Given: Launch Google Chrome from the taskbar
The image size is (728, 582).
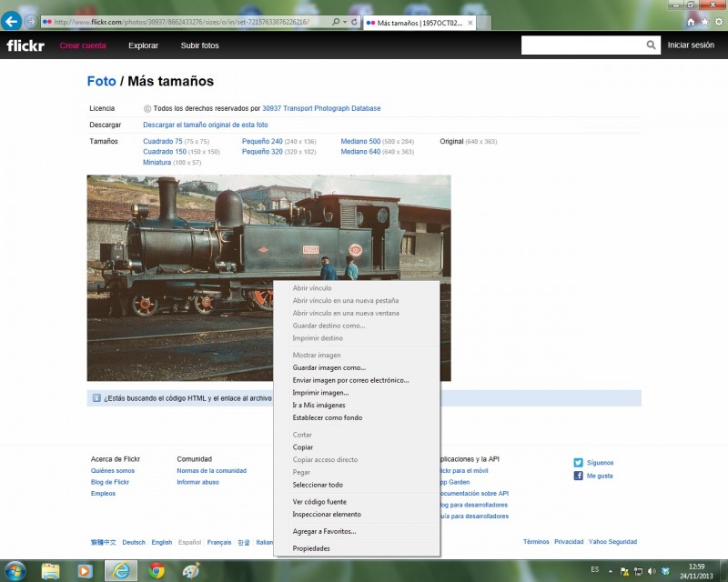Looking at the screenshot, I should [157, 570].
